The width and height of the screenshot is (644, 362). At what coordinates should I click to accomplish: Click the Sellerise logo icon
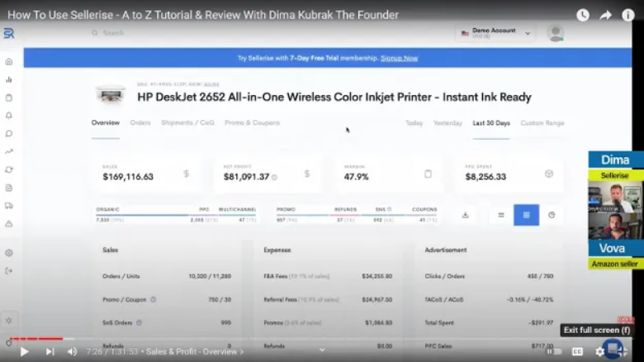point(9,33)
